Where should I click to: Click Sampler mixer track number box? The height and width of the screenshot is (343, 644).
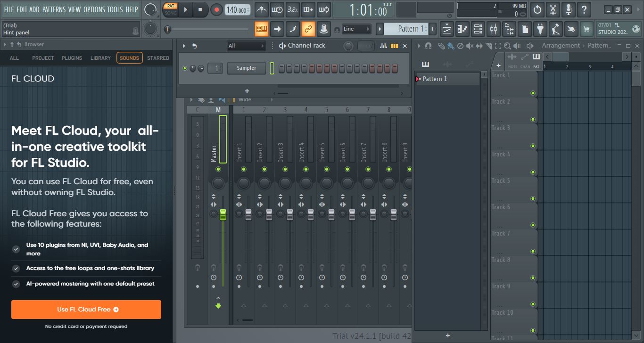215,68
